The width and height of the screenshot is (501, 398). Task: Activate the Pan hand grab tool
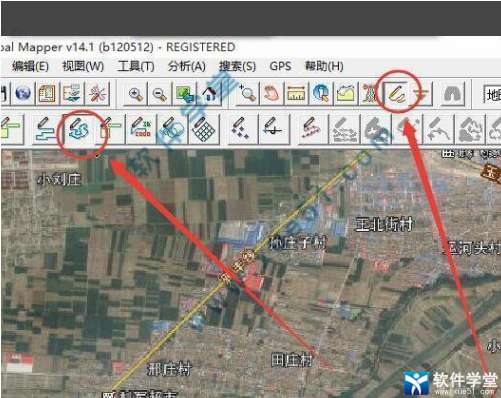271,94
